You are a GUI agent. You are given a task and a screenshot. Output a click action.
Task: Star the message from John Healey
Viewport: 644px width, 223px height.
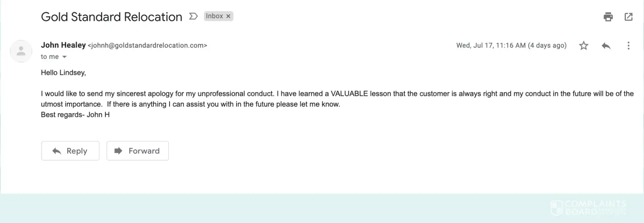click(x=584, y=46)
